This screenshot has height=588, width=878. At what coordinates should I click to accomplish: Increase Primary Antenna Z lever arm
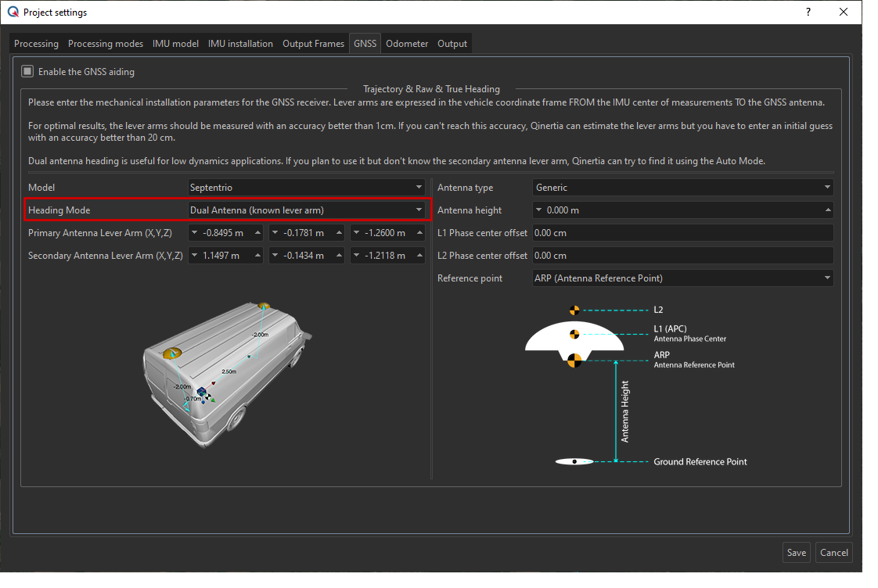coord(420,233)
